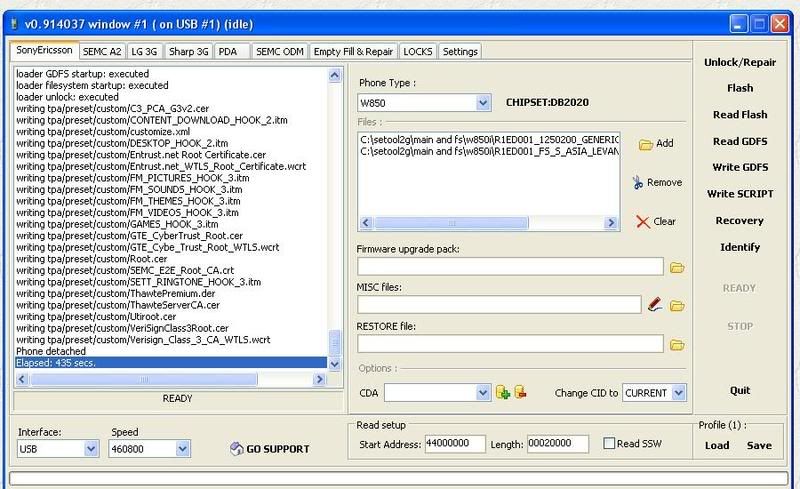The height and width of the screenshot is (489, 800).
Task: Click the remove CDA red icon
Action: pyautogui.click(x=520, y=392)
